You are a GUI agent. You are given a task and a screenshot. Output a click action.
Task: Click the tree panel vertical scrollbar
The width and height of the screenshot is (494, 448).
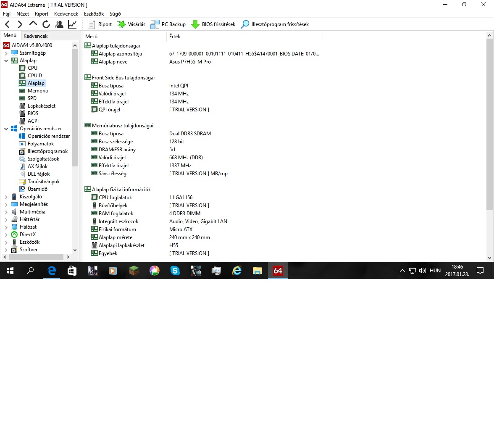pos(75,107)
